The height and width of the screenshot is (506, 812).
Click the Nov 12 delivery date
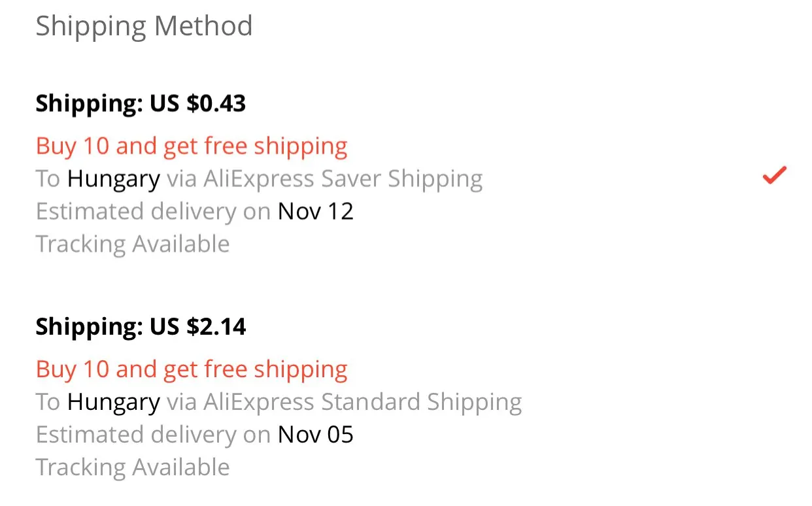[316, 211]
